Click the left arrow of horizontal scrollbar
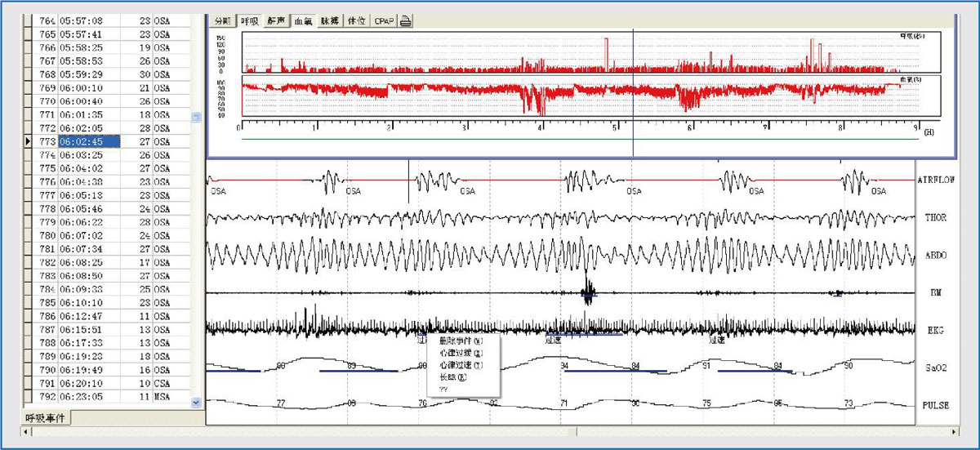The width and height of the screenshot is (980, 450). tap(28, 431)
